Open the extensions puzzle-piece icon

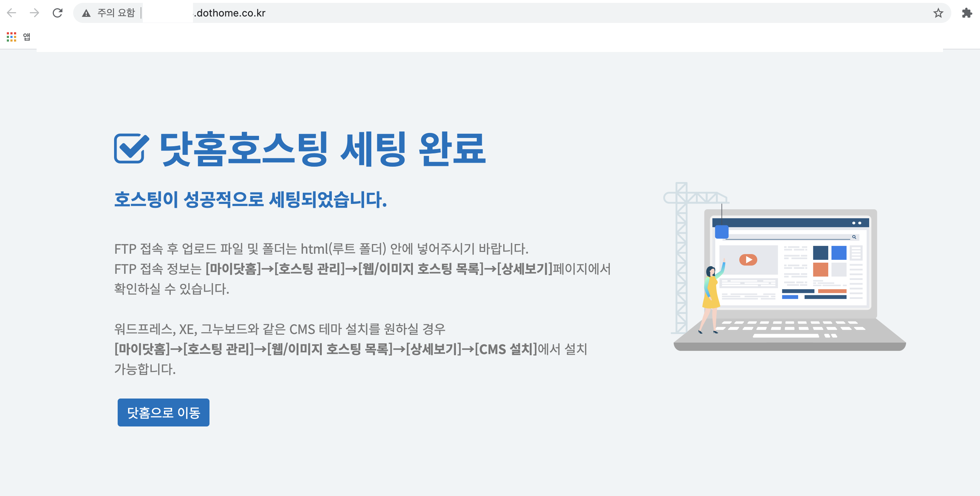pyautogui.click(x=967, y=13)
